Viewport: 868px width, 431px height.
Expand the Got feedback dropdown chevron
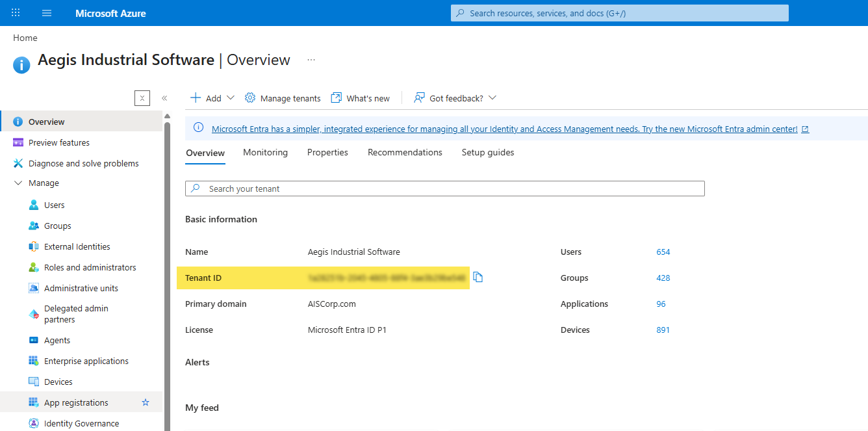coord(492,98)
